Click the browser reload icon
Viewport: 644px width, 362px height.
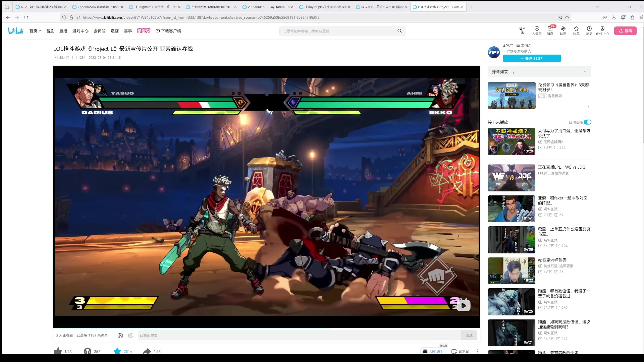click(x=26, y=17)
